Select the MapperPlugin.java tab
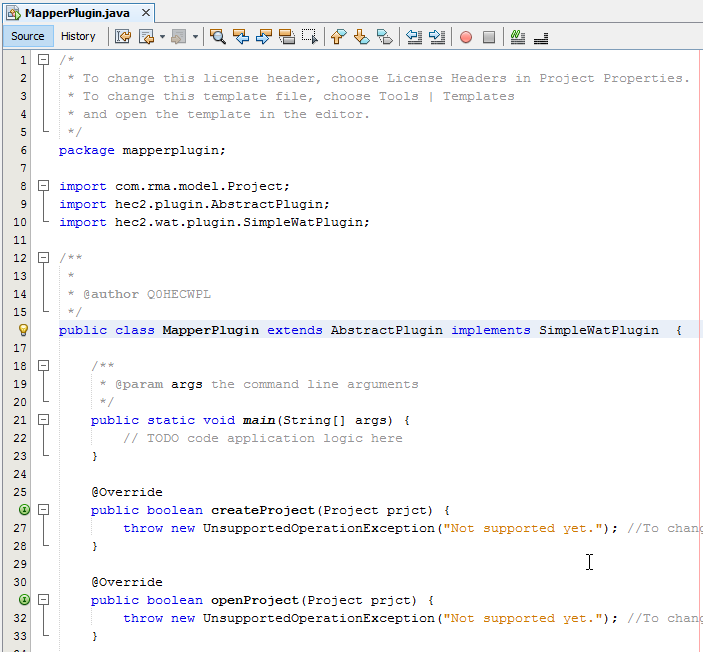The height and width of the screenshot is (652, 703). point(77,13)
